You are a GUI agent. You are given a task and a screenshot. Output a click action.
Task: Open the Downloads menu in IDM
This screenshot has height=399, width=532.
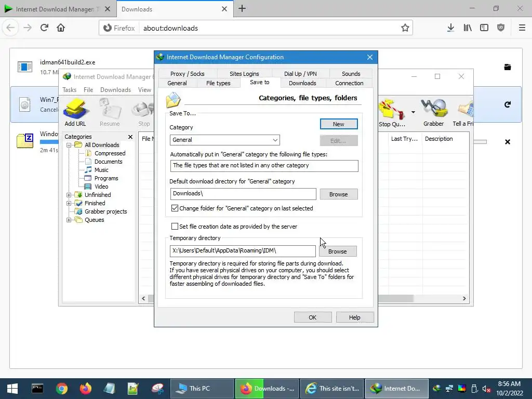[115, 90]
